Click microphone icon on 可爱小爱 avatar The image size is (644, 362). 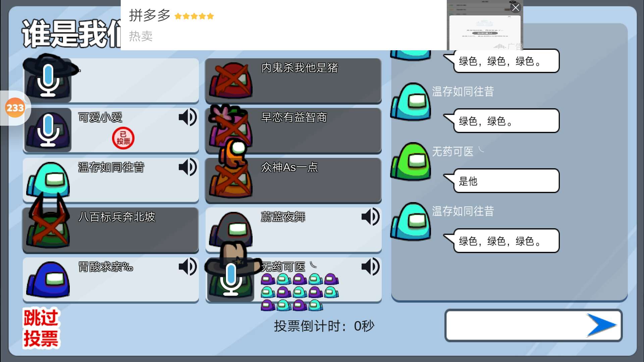click(x=48, y=130)
